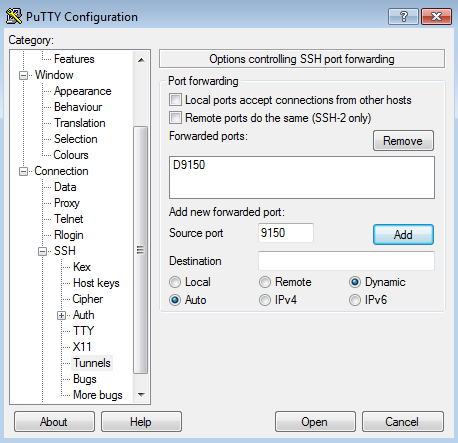The image size is (458, 443).
Task: Collapse the SSH tree node
Action: [x=42, y=251]
